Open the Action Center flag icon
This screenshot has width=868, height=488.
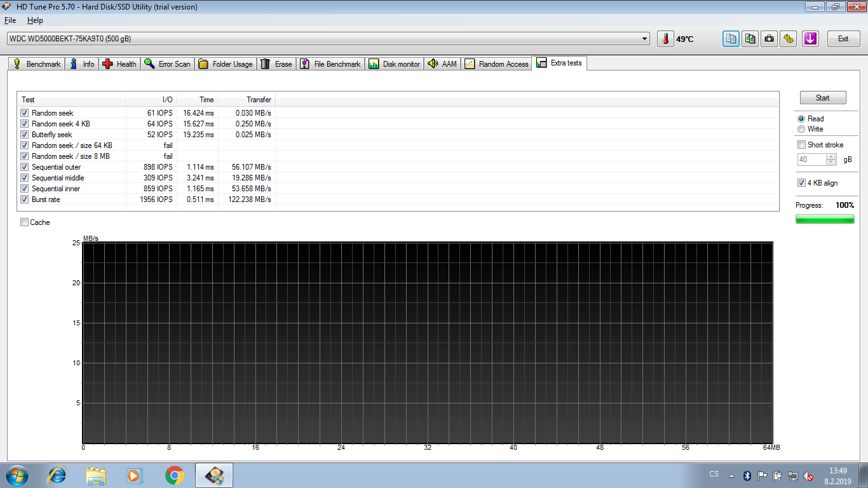[x=763, y=476]
